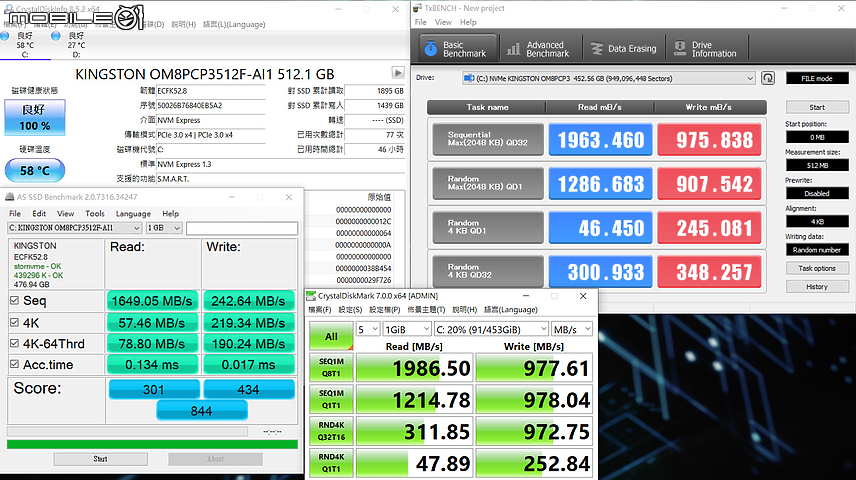The width and height of the screenshot is (856, 480).
Task: Open the Language menu in CrystalDiskInfo
Action: [x=234, y=25]
